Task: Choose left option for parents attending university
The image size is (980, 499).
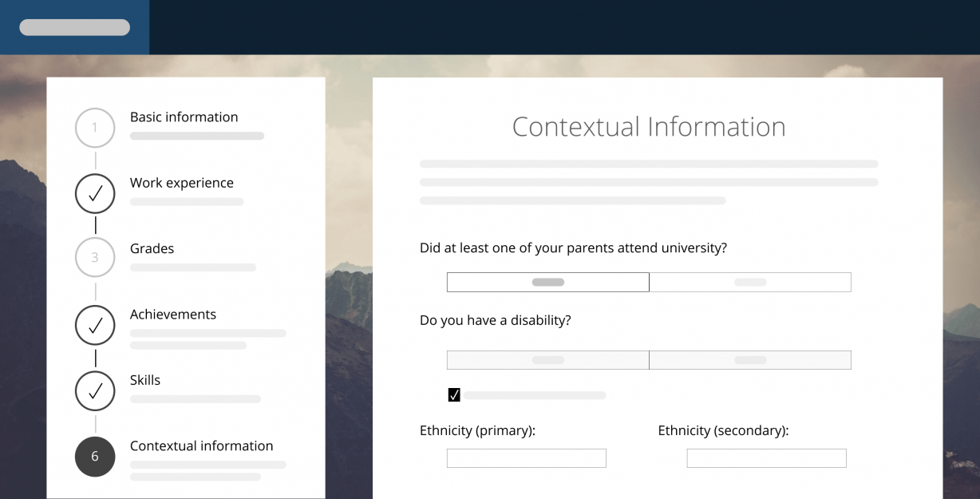Action: click(547, 282)
